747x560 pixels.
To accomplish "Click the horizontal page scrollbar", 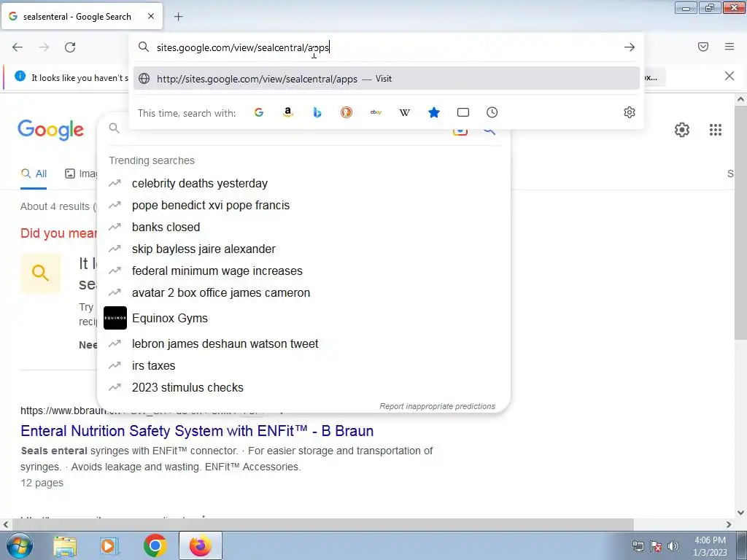I will (x=322, y=524).
